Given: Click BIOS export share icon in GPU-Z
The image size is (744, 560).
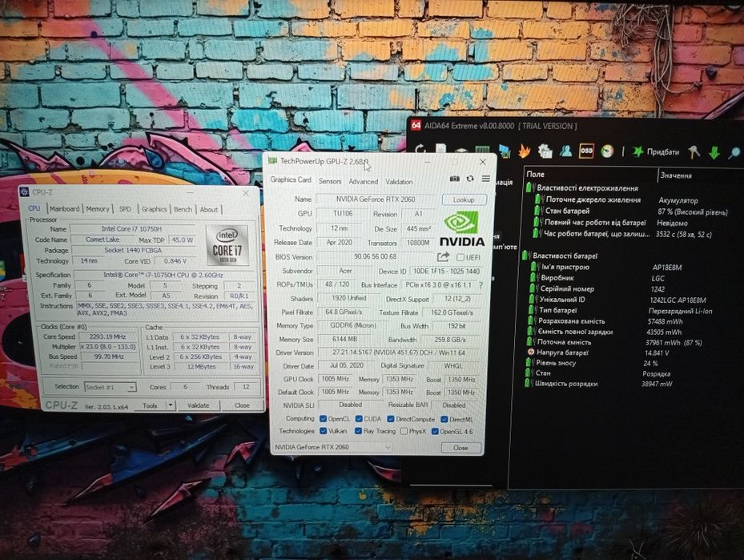Looking at the screenshot, I should tap(443, 256).
